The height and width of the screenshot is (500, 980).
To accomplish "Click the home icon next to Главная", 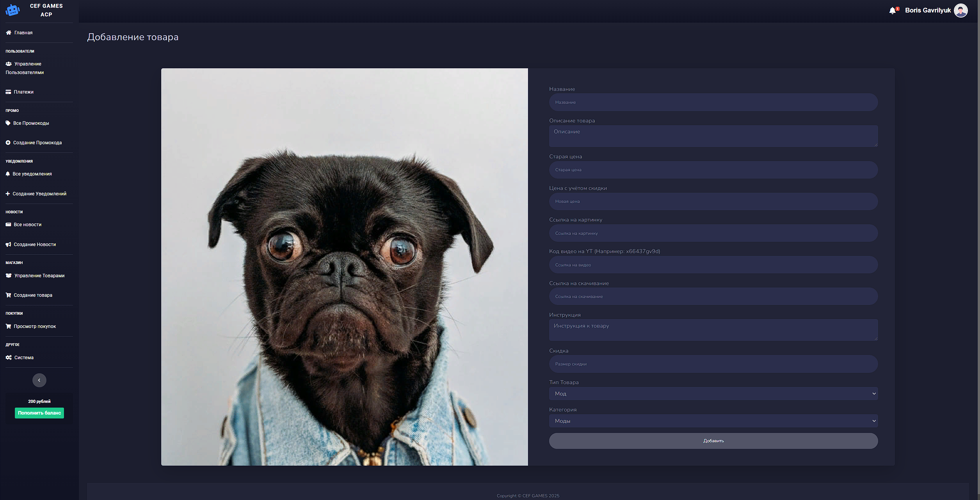I will click(9, 33).
